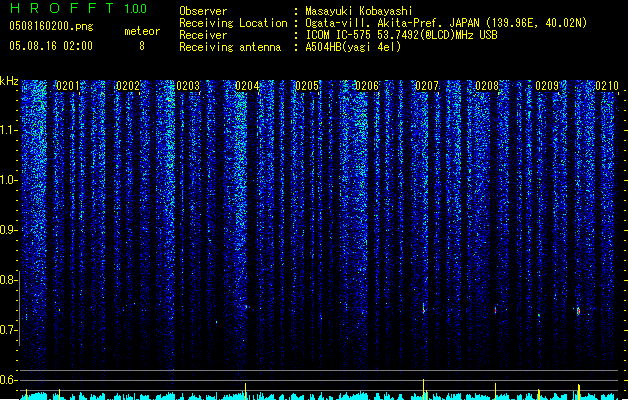Click observer name Masayuki Kobayashi

click(359, 11)
